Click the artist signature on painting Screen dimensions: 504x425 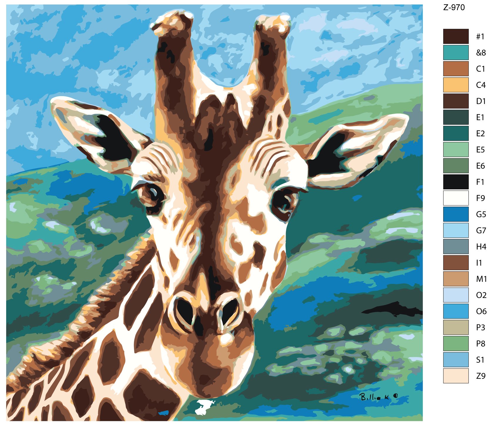click(x=379, y=397)
